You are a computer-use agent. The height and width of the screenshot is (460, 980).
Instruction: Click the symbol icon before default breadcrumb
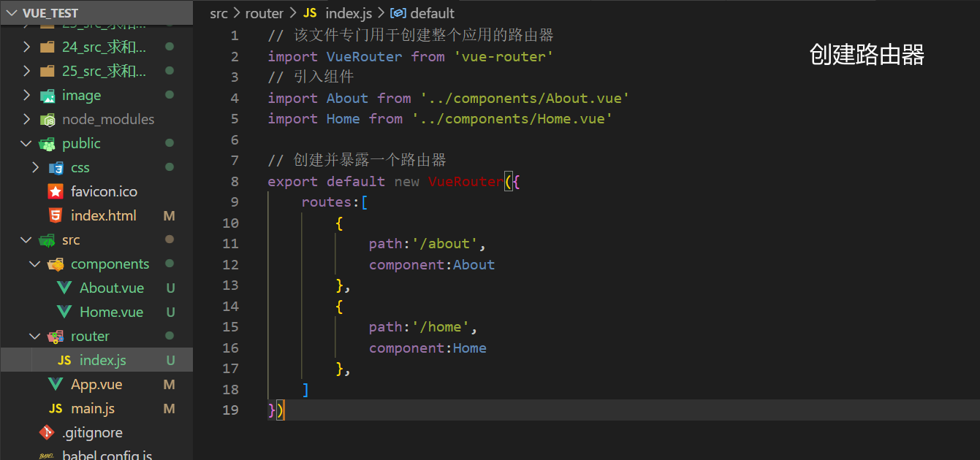coord(399,13)
